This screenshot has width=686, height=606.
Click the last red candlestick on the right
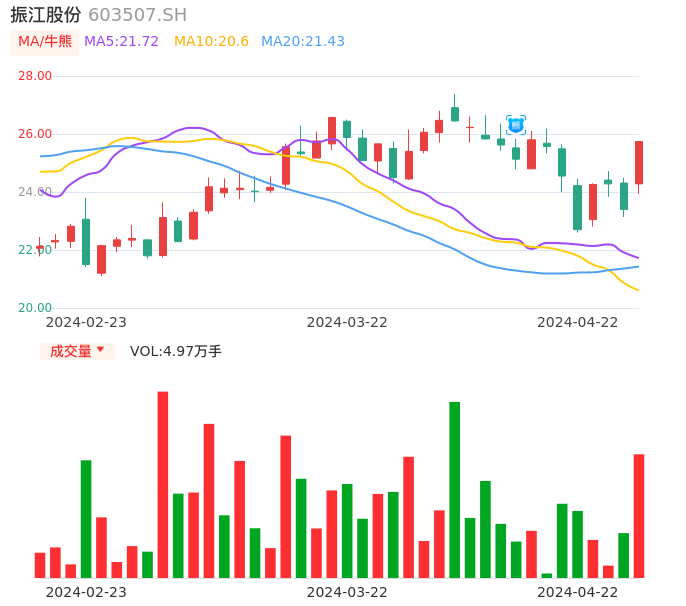[x=639, y=162]
